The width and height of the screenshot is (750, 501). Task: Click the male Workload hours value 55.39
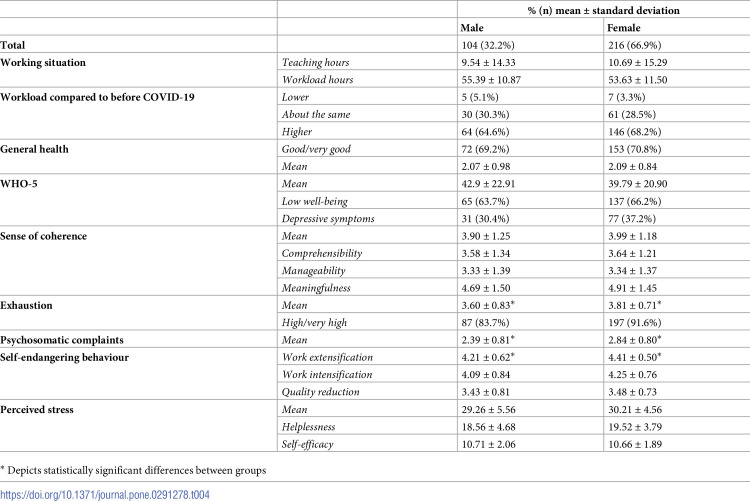(491, 79)
